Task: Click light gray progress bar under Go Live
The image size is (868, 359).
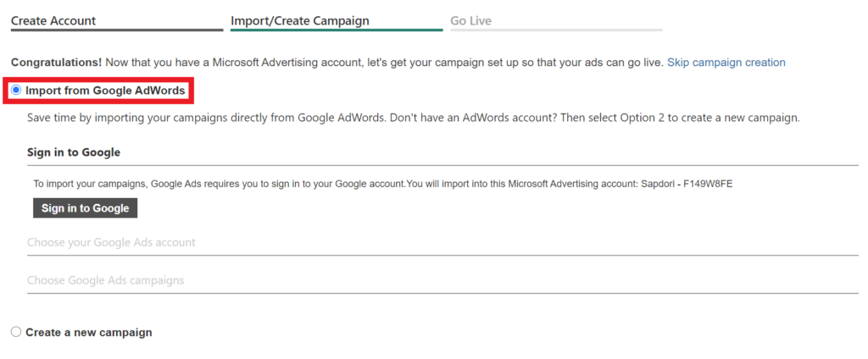Action: 555,30
